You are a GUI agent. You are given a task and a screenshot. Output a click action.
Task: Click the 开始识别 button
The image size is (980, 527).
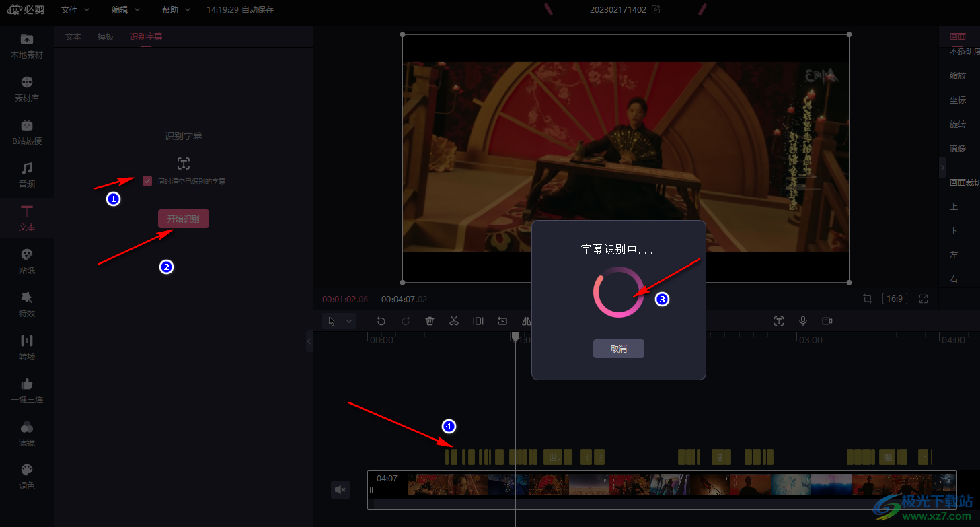184,219
